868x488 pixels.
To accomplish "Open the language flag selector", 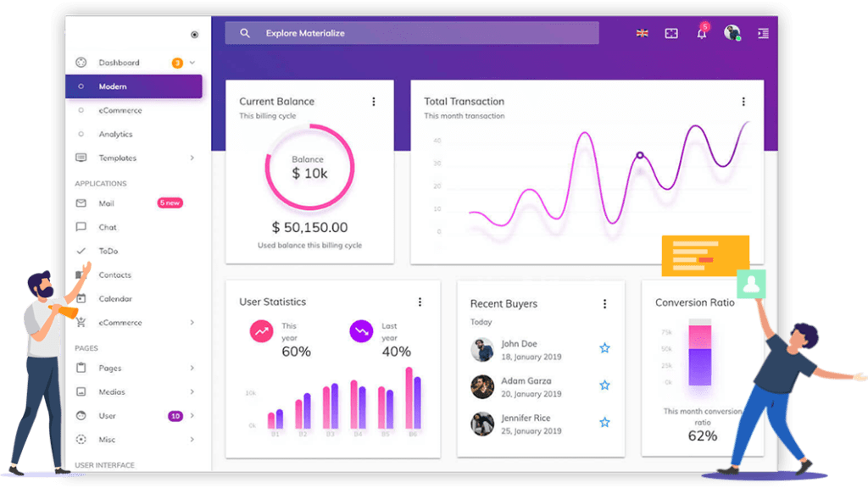I will [x=643, y=34].
